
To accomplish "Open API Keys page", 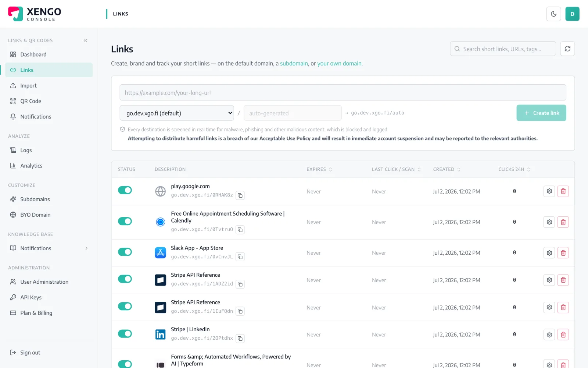I will tap(49, 297).
